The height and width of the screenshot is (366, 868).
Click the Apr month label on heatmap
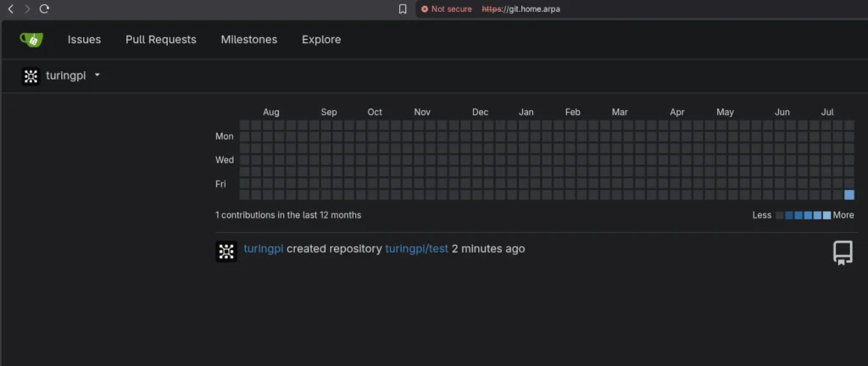(x=677, y=112)
